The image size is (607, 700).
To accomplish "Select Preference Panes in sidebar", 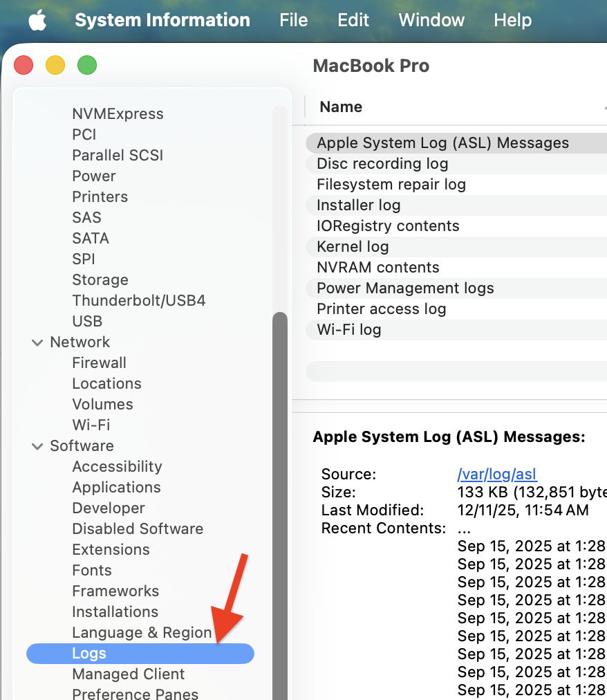I will [136, 694].
